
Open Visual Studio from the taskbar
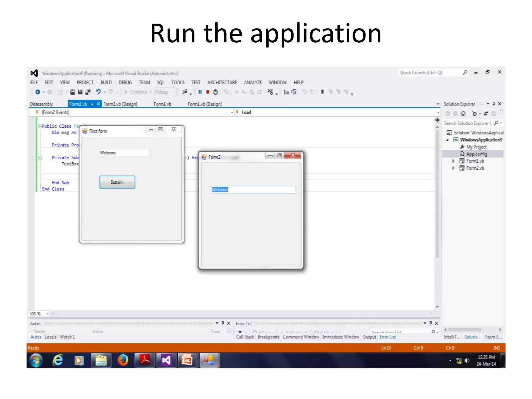166,360
